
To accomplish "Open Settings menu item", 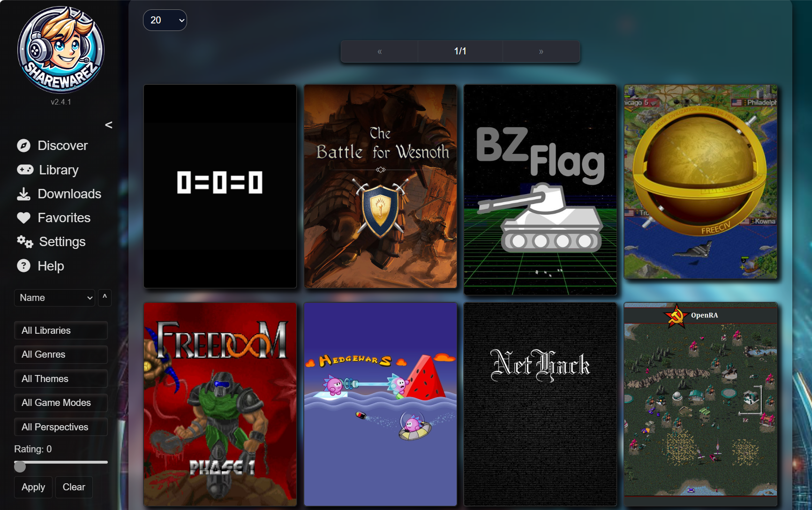I will pos(62,242).
